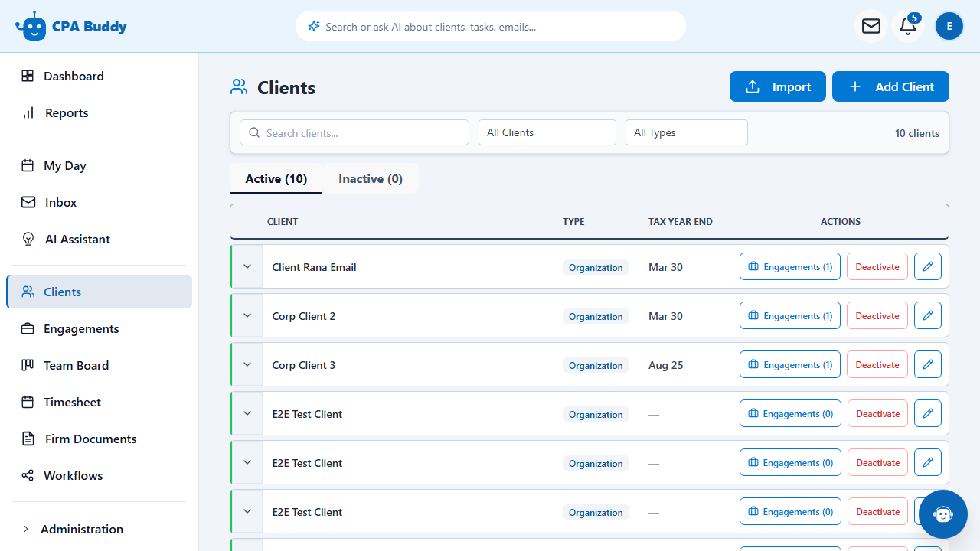The width and height of the screenshot is (980, 551).
Task: Click the Add Client button
Action: 890,86
